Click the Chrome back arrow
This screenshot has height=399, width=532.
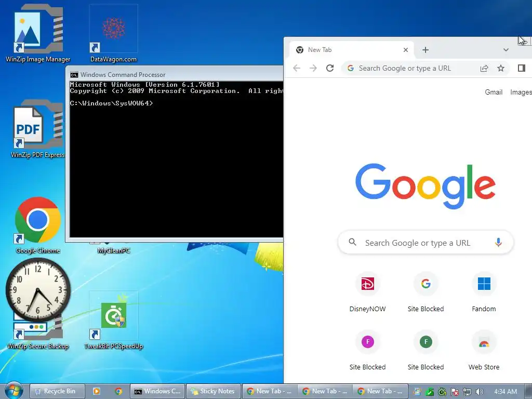pyautogui.click(x=297, y=68)
